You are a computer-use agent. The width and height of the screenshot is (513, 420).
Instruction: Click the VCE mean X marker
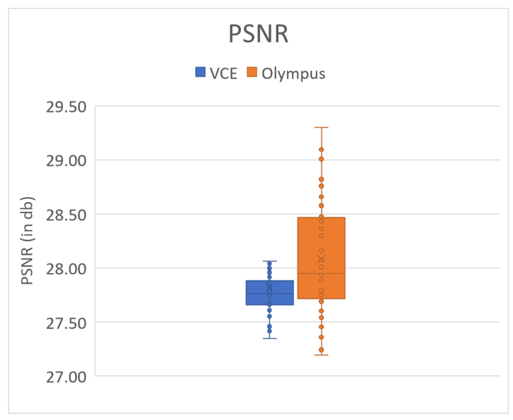click(270, 287)
